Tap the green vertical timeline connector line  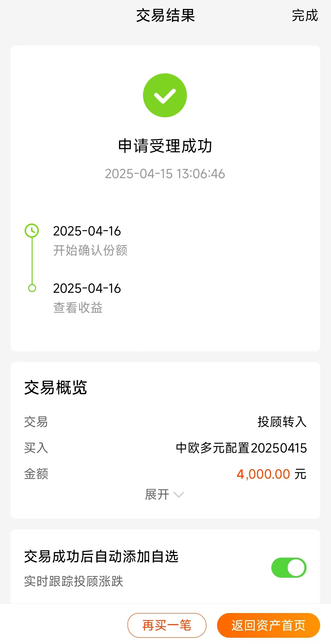click(x=32, y=261)
